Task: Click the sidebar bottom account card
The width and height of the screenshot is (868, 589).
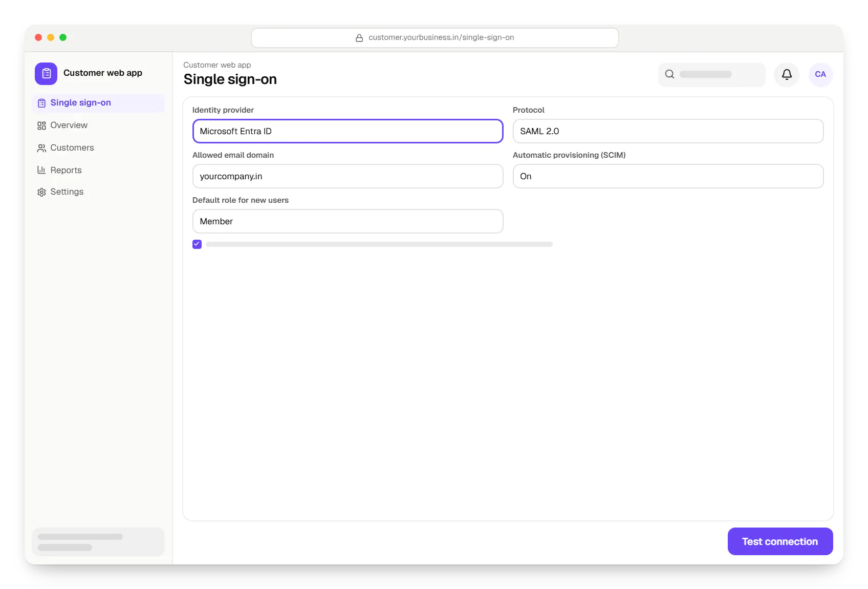Action: [98, 542]
